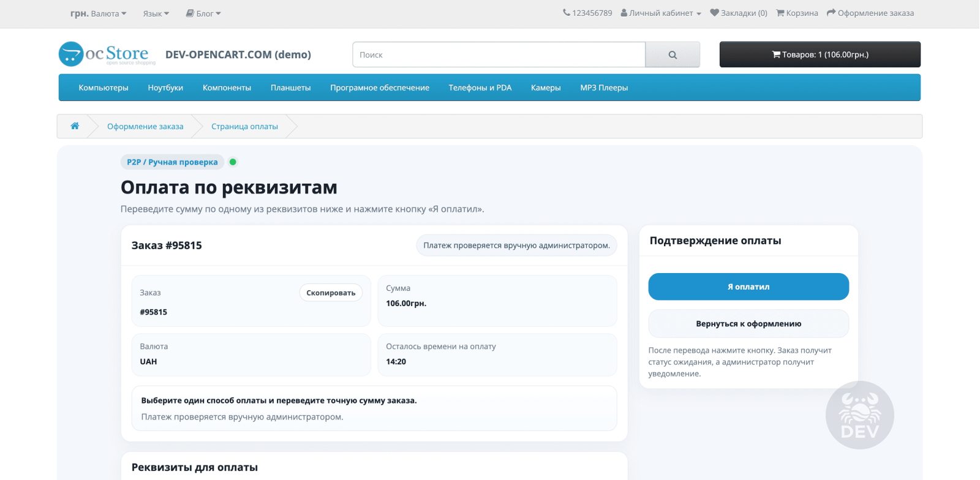The image size is (980, 480).
Task: Click the green status dot
Action: (233, 162)
